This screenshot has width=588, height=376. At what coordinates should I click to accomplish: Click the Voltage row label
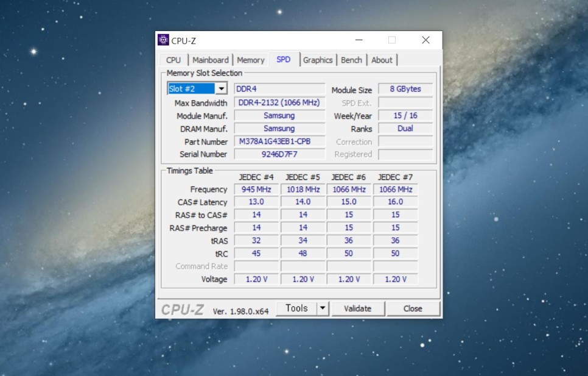click(214, 279)
